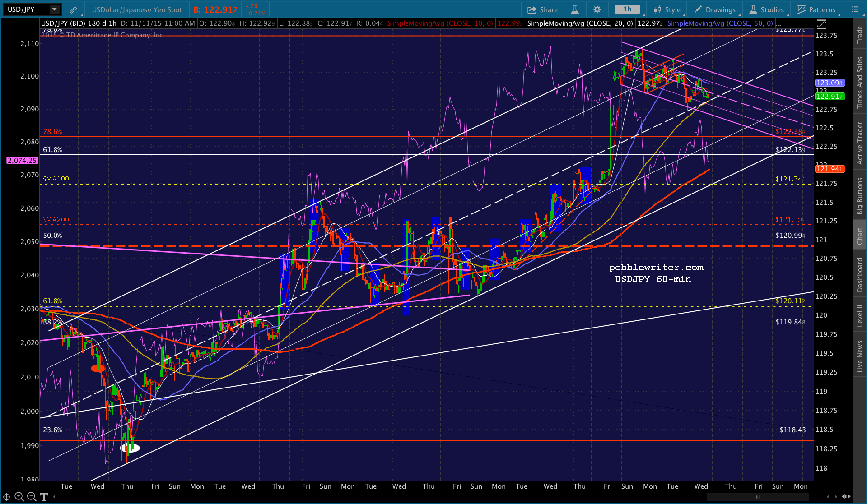The image size is (867, 504).
Task: Open the Active Trader side tab
Action: click(860, 143)
